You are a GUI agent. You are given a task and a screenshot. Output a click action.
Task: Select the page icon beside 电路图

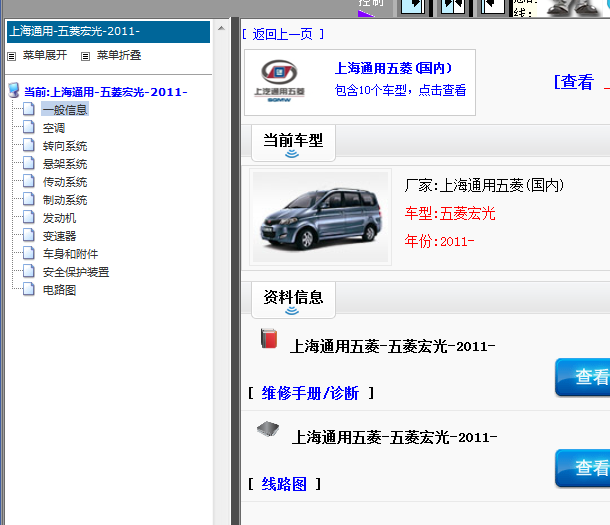tap(28, 289)
